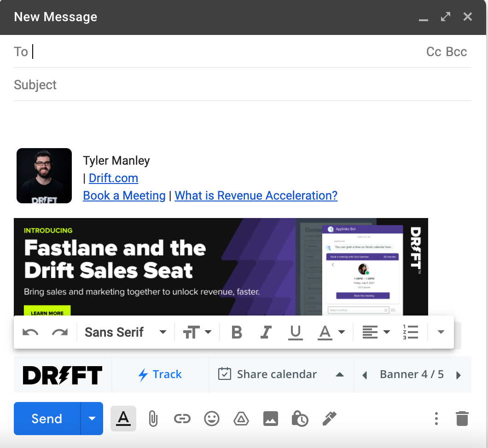Open more options three-dot menu

click(x=436, y=419)
